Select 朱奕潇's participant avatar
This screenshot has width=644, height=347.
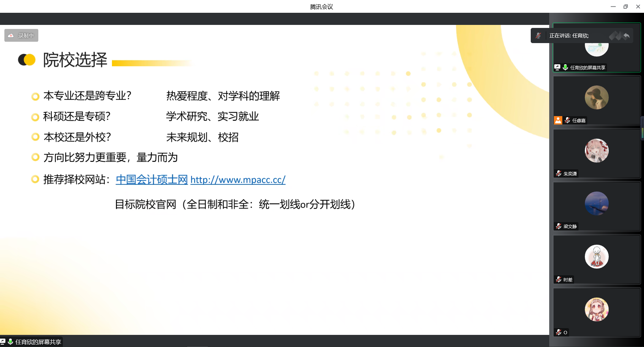pyautogui.click(x=597, y=151)
